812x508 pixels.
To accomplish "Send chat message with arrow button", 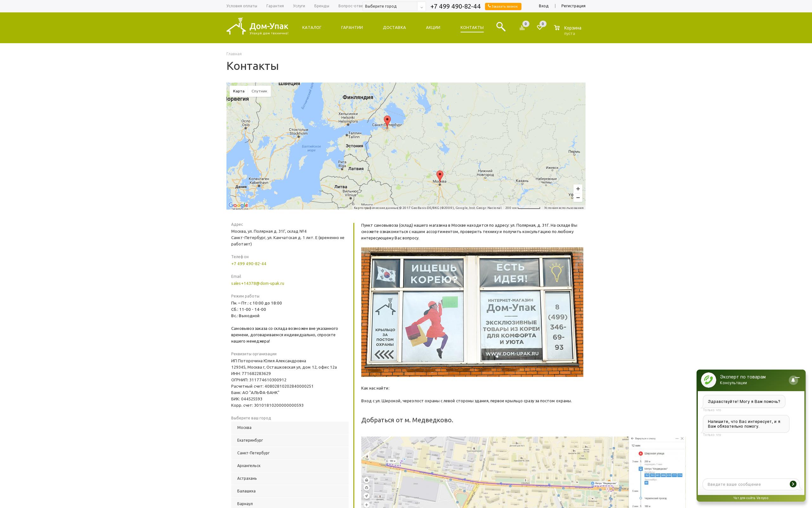I will (x=793, y=484).
